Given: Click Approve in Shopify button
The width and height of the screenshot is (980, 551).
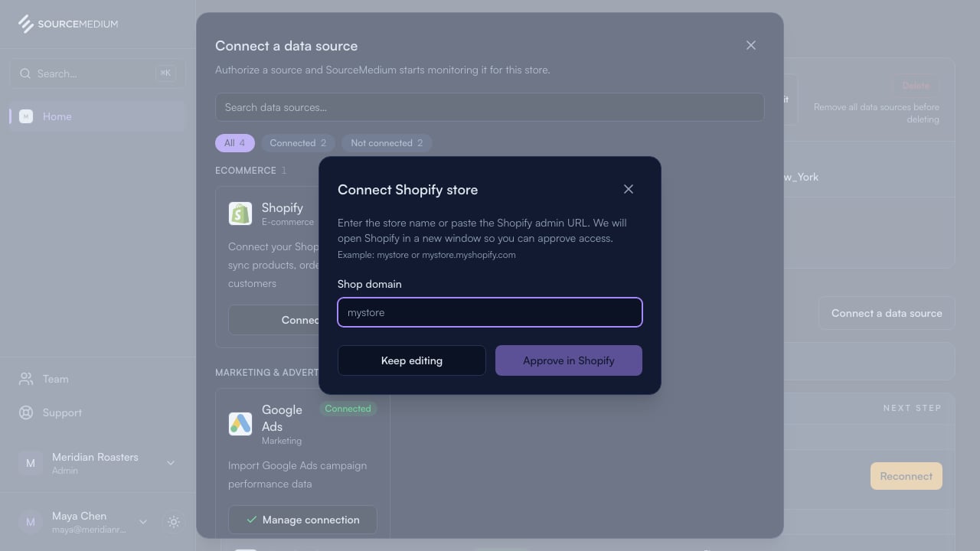Looking at the screenshot, I should click(x=569, y=360).
